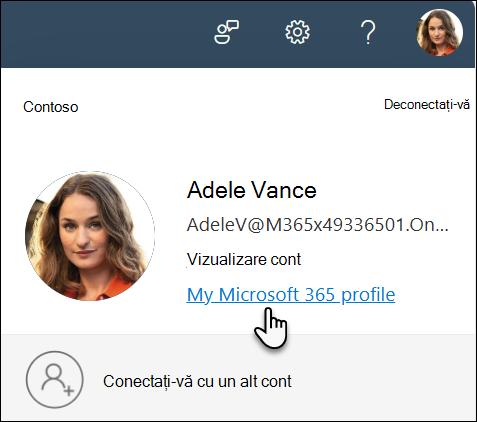Image resolution: width=477 pixels, height=422 pixels.
Task: Open the Help question mark icon
Action: (368, 32)
